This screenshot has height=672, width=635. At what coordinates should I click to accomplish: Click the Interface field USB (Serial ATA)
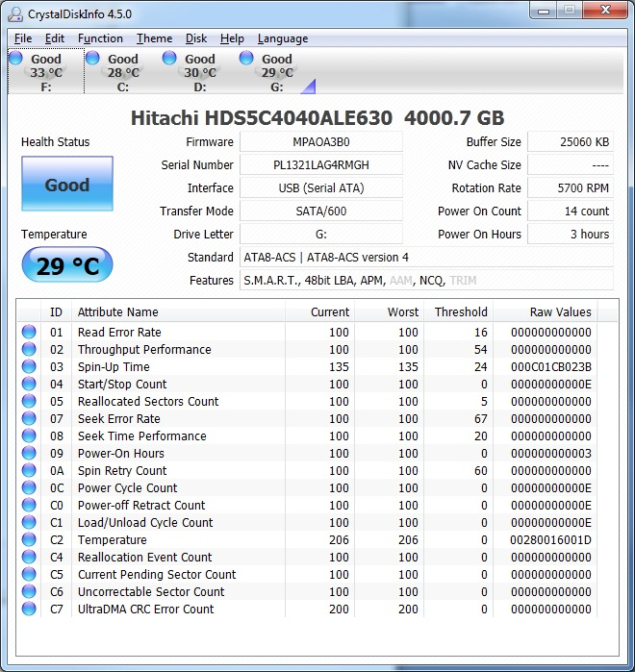click(x=321, y=188)
